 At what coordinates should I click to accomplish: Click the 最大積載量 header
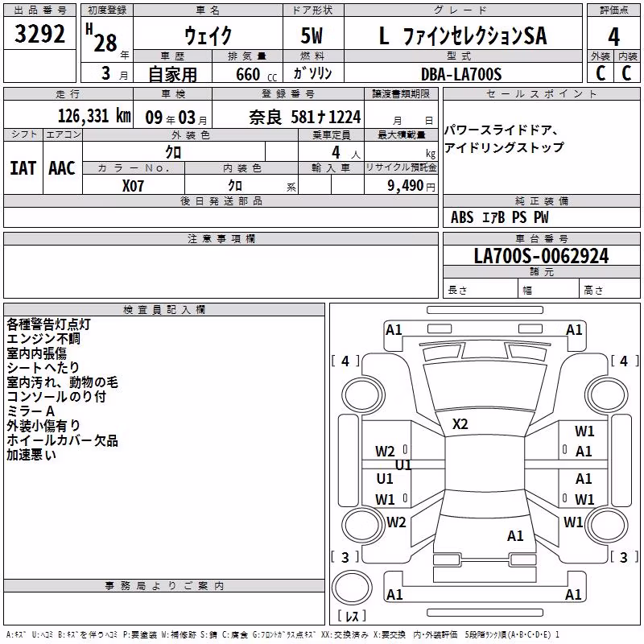401,134
